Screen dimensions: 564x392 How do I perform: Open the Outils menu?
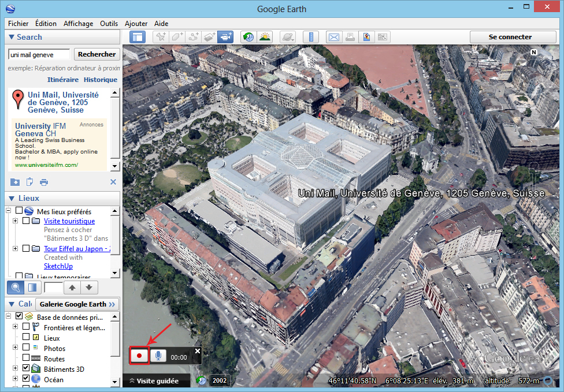(x=109, y=23)
